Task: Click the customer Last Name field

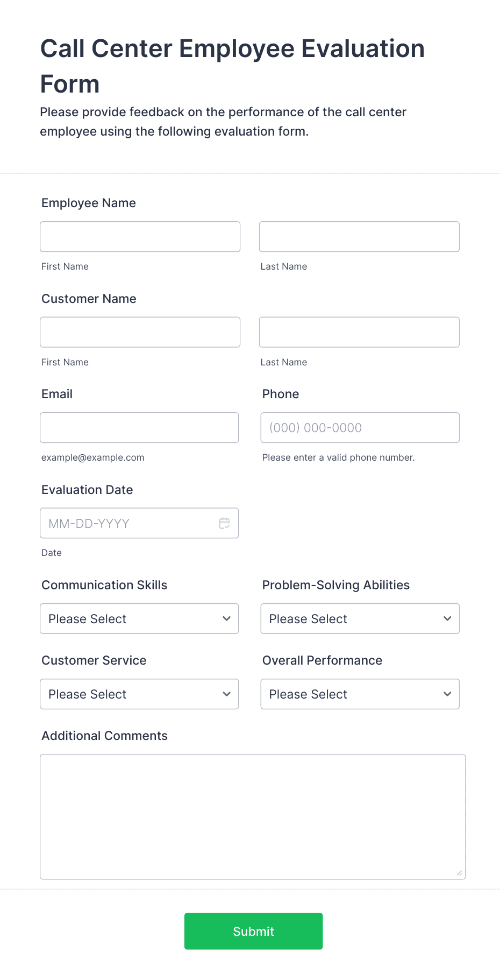Action: (x=359, y=332)
